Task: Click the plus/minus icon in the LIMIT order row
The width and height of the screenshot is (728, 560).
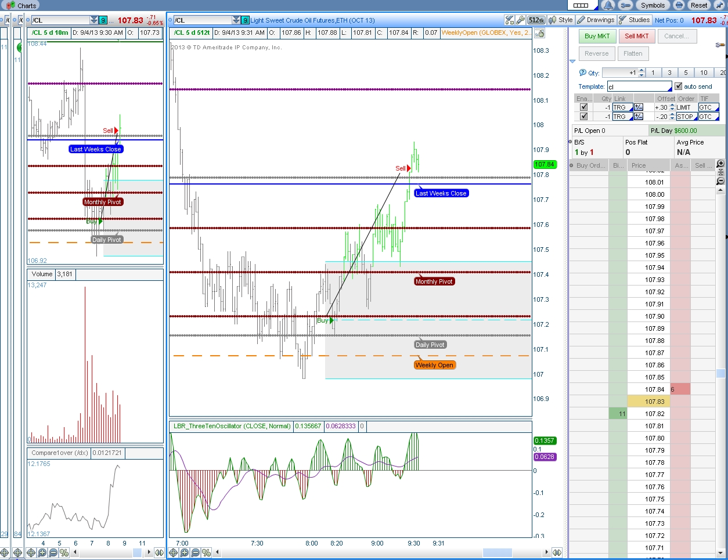Action: coord(639,107)
